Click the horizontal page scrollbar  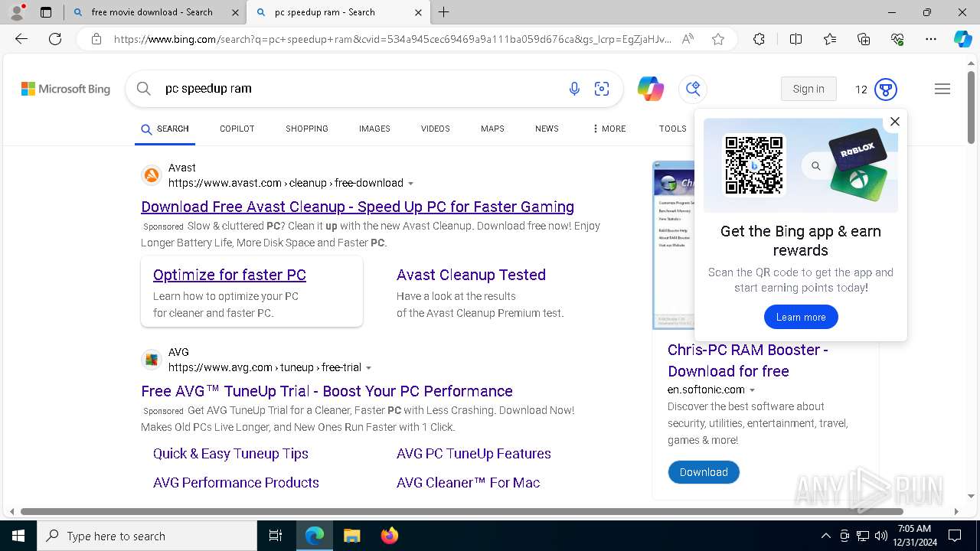[462, 511]
